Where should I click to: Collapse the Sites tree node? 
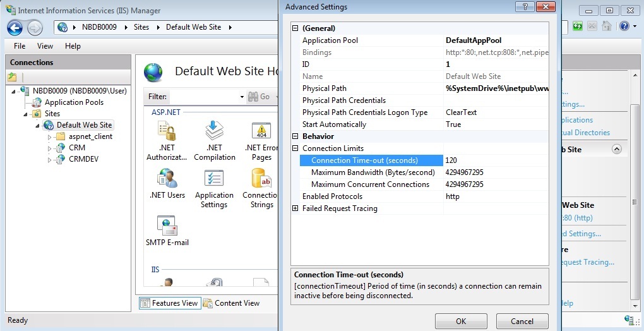(x=25, y=114)
